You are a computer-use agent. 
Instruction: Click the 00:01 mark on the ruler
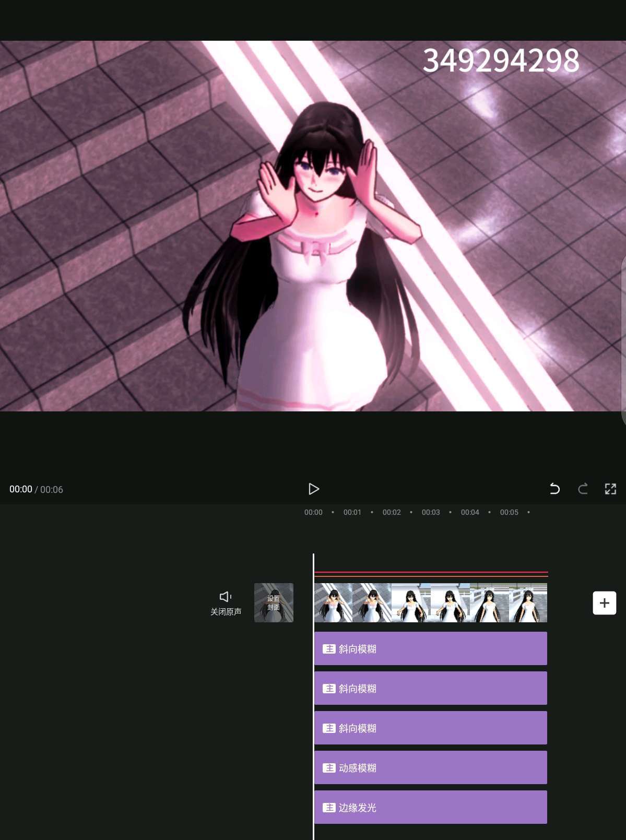[352, 512]
